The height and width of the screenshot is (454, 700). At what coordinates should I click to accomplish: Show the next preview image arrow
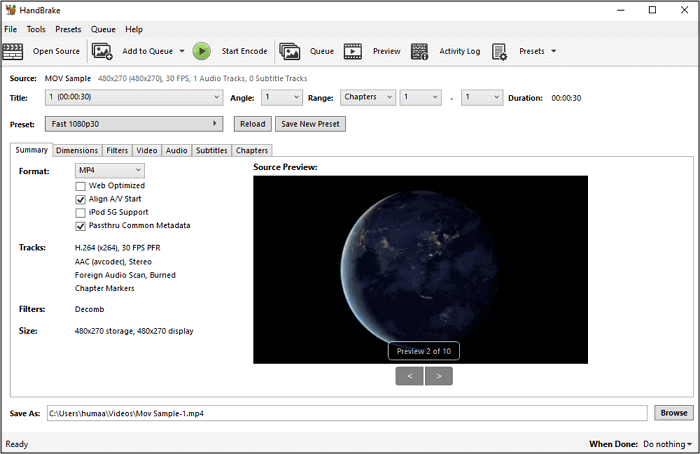click(x=439, y=376)
